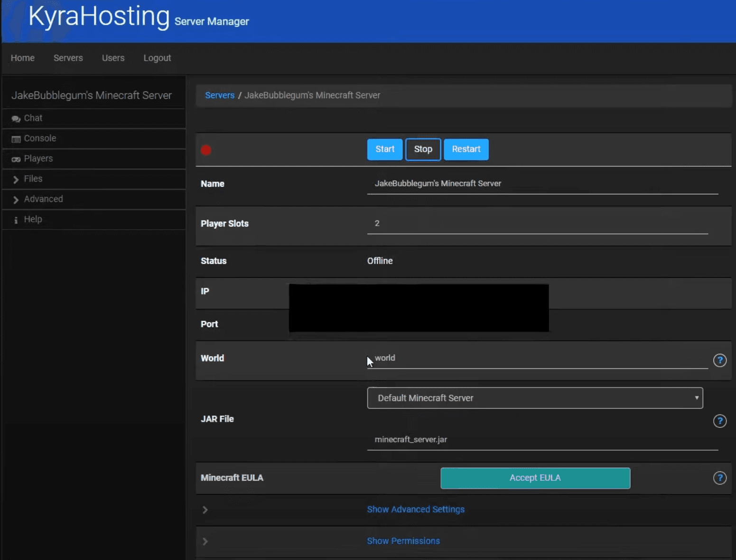Click the Players gamepad icon in sidebar
Screen dimensions: 736x560
16,159
